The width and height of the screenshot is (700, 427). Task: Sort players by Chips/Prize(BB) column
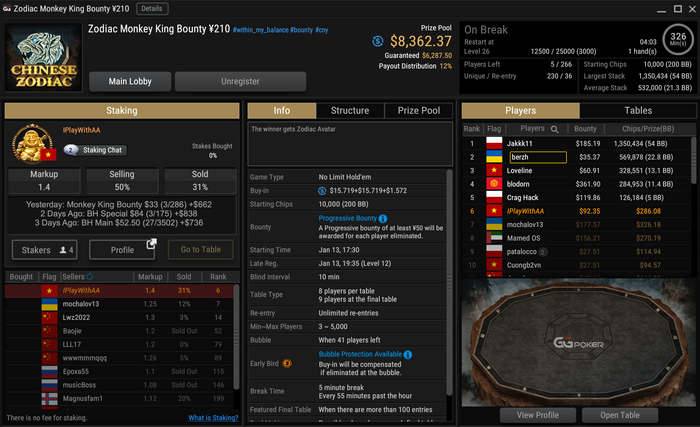click(x=648, y=129)
